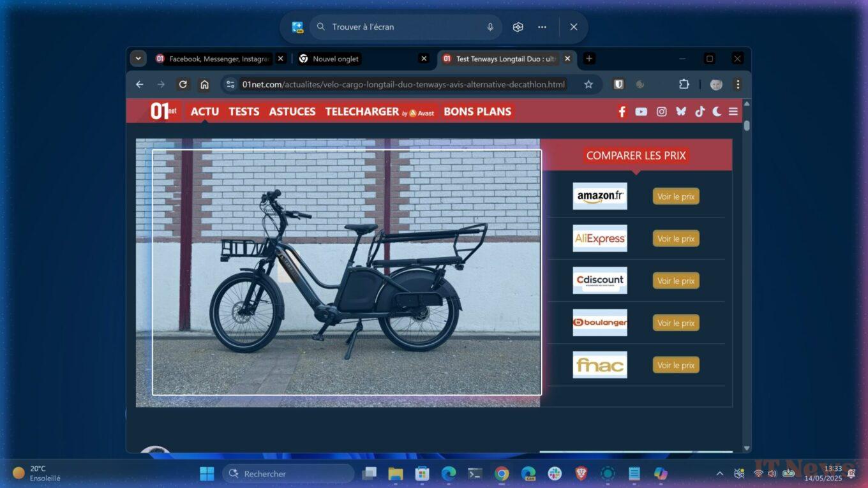Click 'Voir le prix' for AliExpress
Screen dimensions: 868x488
pyautogui.click(x=676, y=239)
